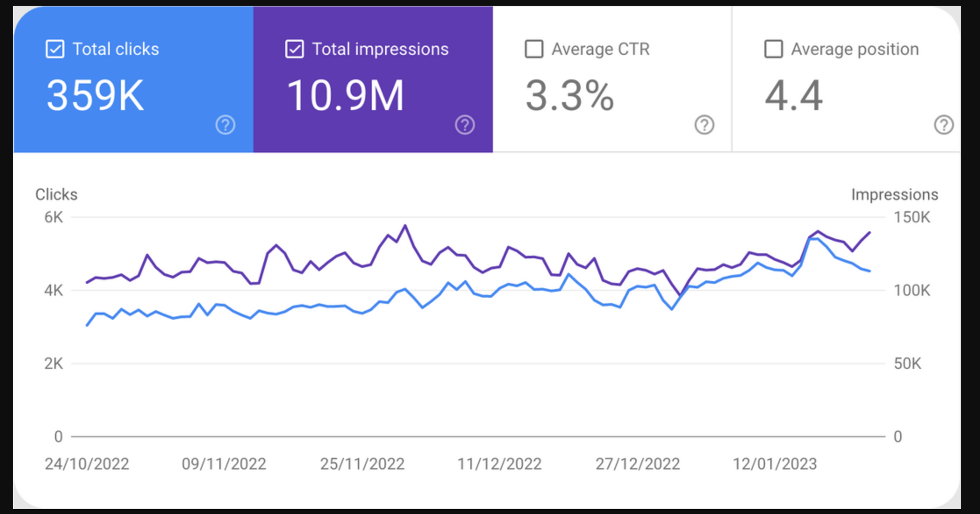Enable the Average position checkbox
Viewport: 980px width, 514px height.
click(773, 49)
